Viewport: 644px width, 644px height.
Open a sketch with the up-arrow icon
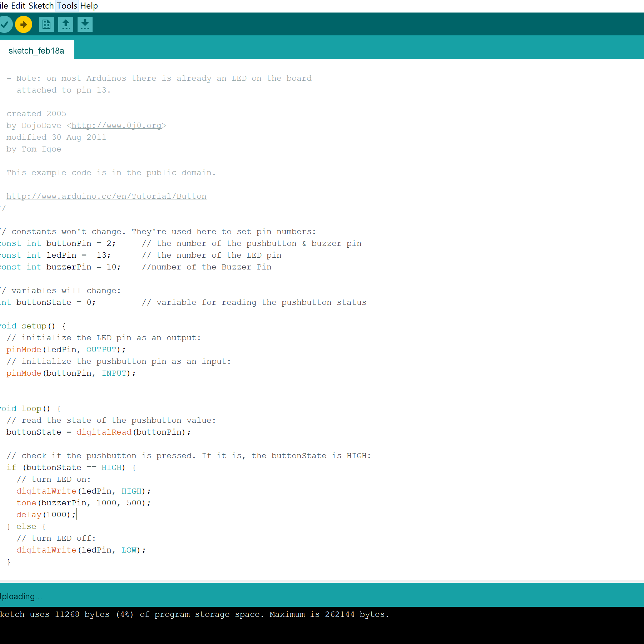(66, 24)
